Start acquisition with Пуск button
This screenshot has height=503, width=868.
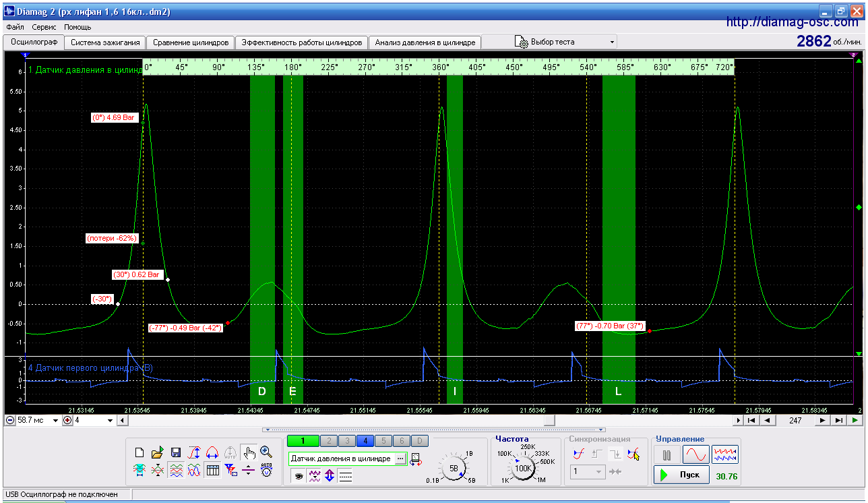tap(681, 475)
